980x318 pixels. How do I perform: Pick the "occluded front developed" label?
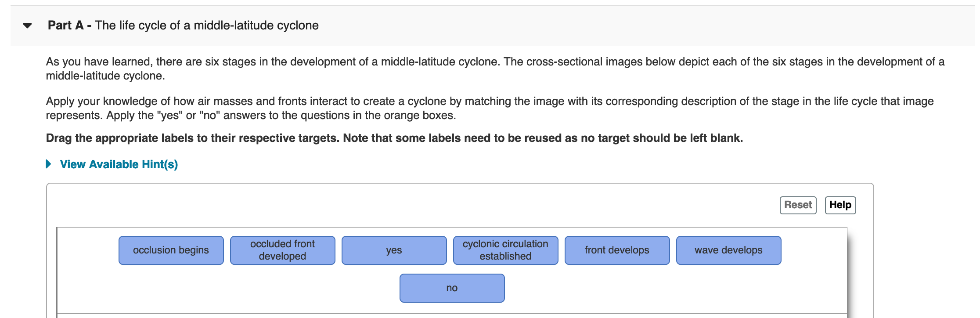coord(282,250)
